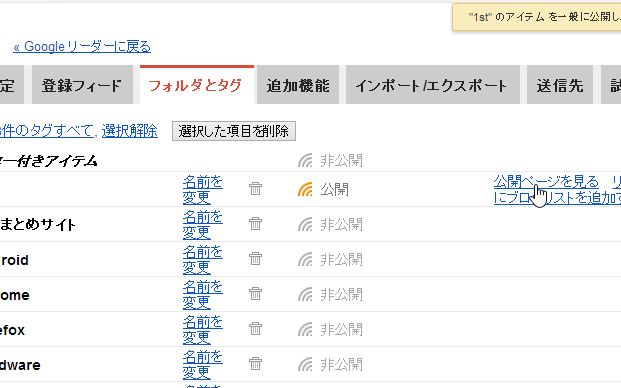The height and width of the screenshot is (388, 621).
Task: Click the yellow "1st" notification banner
Action: point(537,17)
